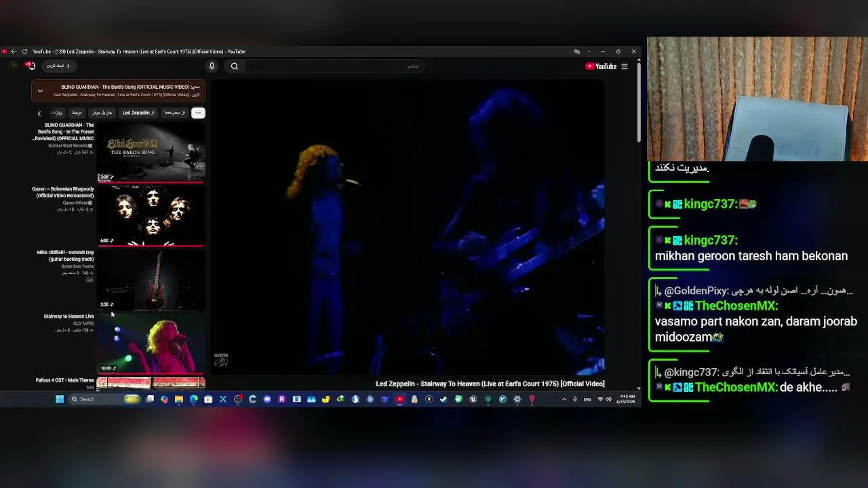The image size is (868, 488).
Task: Click the ENG language indicator
Action: 587,399
